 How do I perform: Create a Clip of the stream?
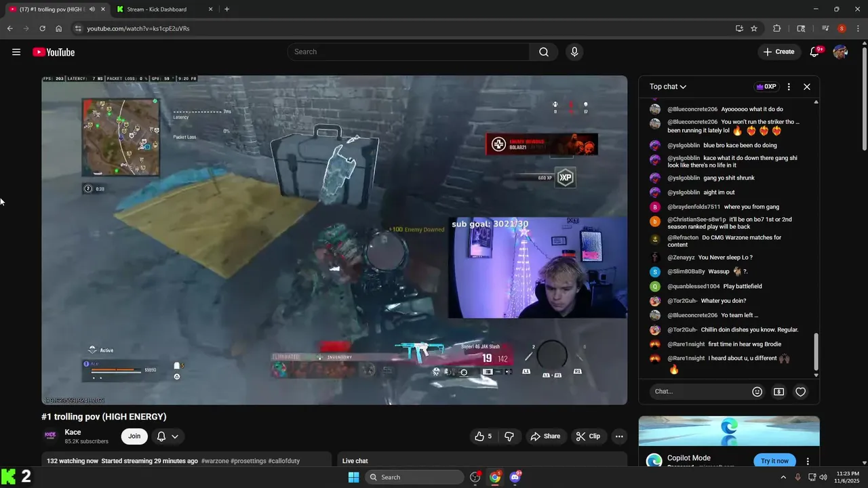click(588, 436)
